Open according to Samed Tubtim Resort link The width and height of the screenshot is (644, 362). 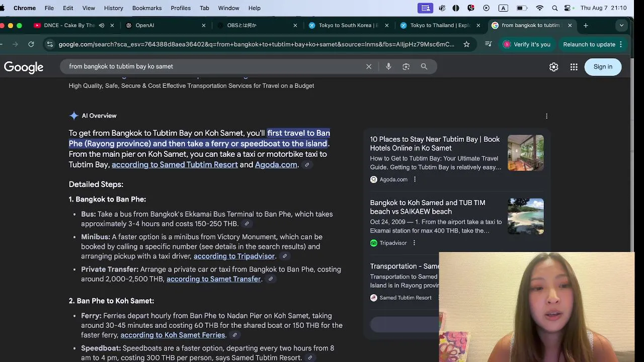point(175,165)
